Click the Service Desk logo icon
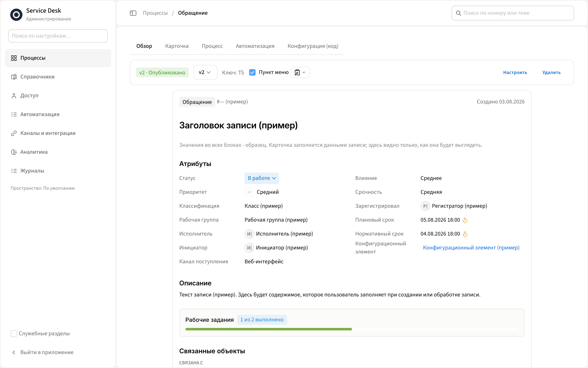 coord(16,15)
